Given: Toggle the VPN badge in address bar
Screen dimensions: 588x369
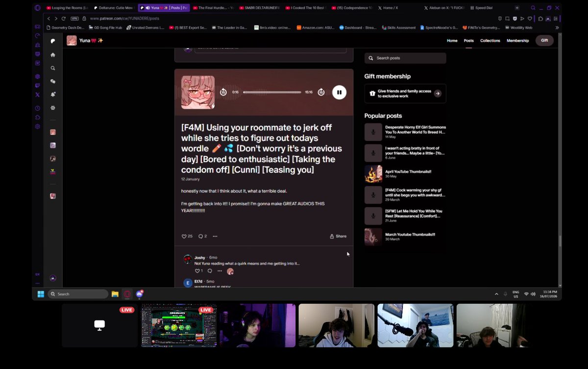Looking at the screenshot, I should click(74, 18).
